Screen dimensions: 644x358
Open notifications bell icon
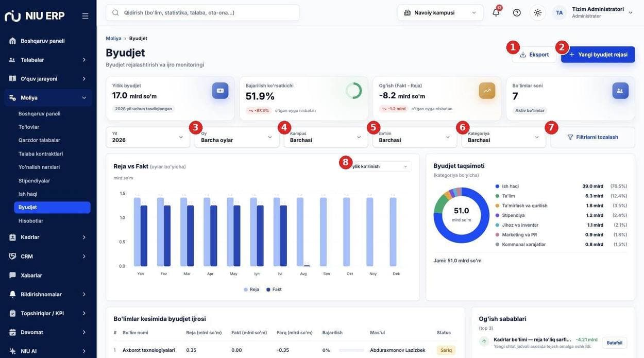[496, 12]
